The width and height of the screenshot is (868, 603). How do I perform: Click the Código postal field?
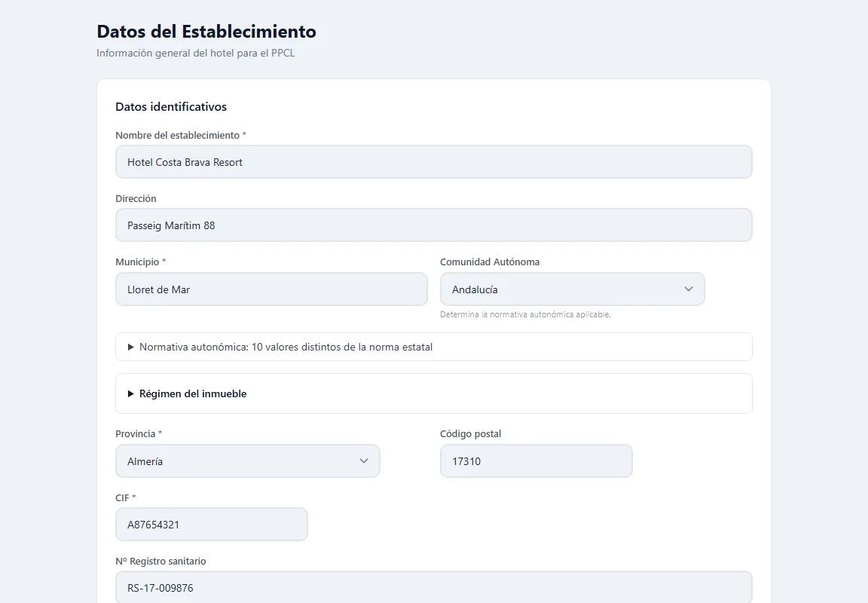pos(536,461)
